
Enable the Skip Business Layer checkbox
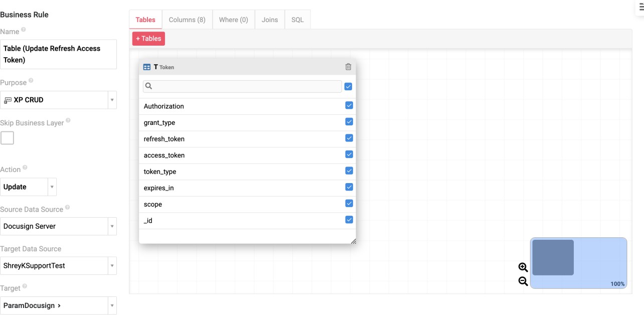(x=7, y=138)
